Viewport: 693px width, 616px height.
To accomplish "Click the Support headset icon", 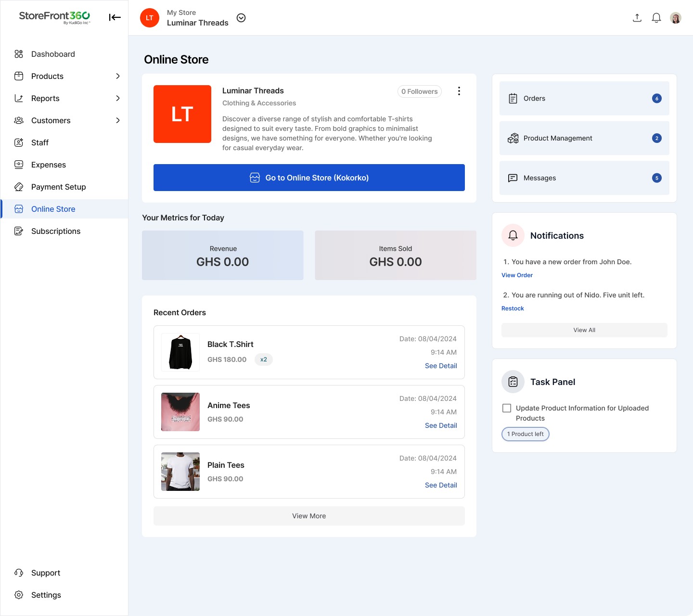I will (x=19, y=573).
